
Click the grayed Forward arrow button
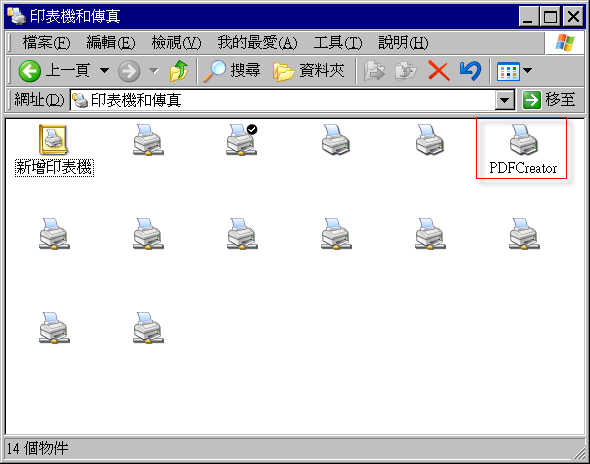click(x=129, y=71)
